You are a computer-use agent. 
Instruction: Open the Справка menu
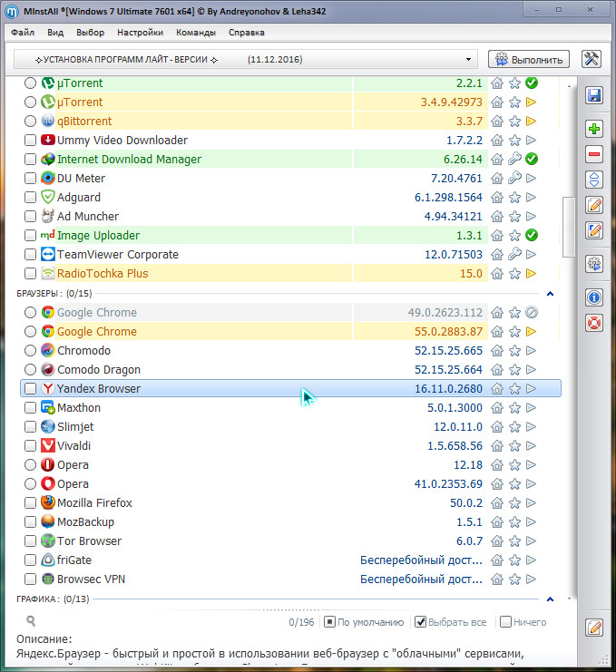247,33
